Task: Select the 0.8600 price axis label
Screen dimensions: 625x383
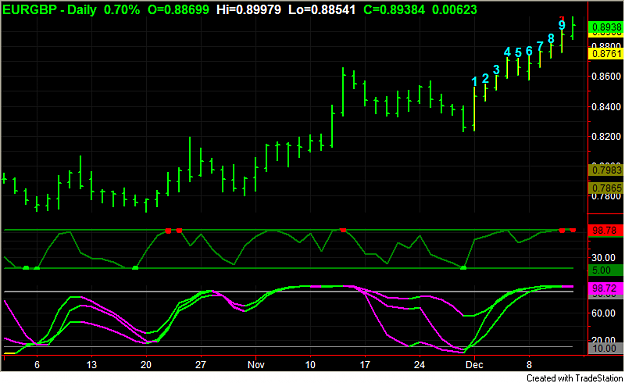Action: pyautogui.click(x=607, y=76)
